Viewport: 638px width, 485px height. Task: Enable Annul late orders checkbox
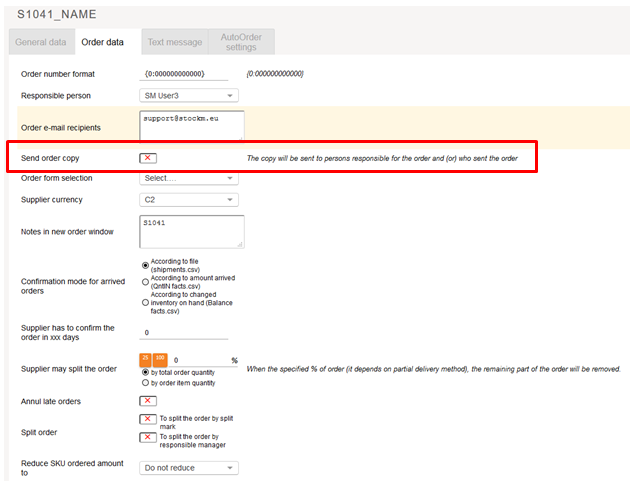point(148,401)
